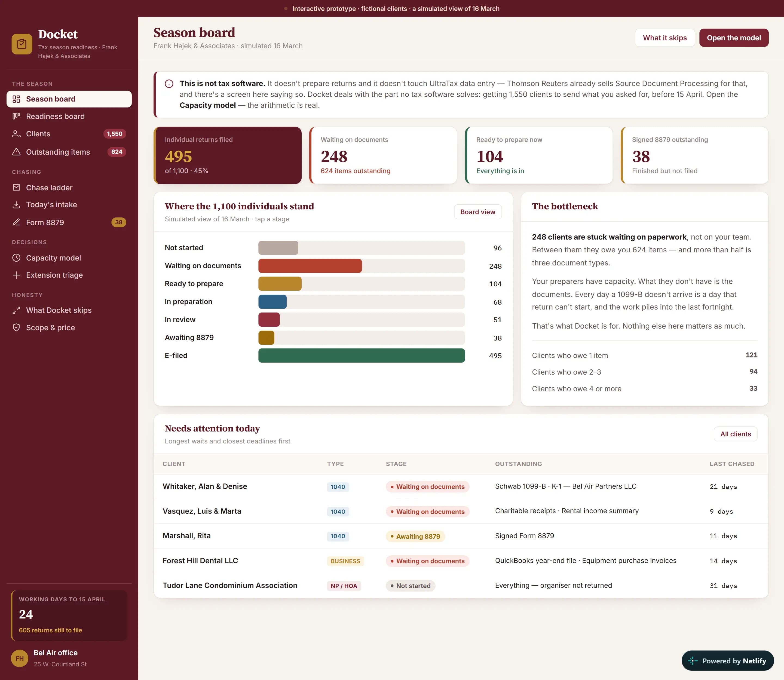Click the 624 badge beside Outstanding items
784x680 pixels.
(117, 152)
